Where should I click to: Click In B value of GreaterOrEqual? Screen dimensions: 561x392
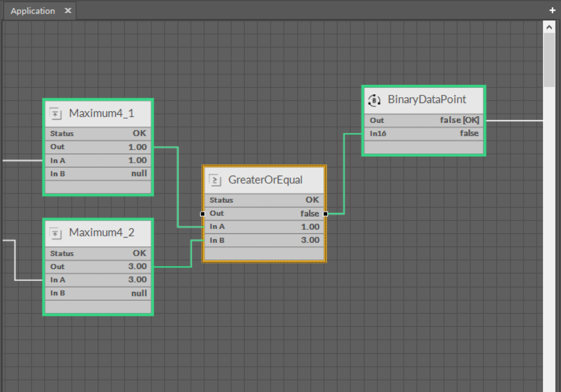click(x=310, y=240)
